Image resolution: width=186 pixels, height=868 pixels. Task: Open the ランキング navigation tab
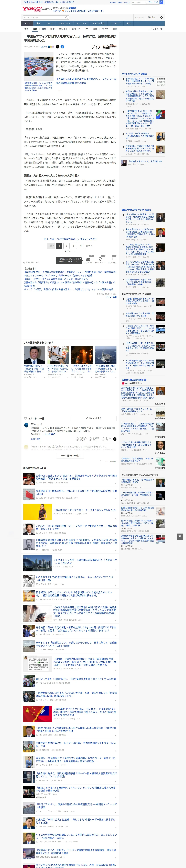click(x=115, y=24)
